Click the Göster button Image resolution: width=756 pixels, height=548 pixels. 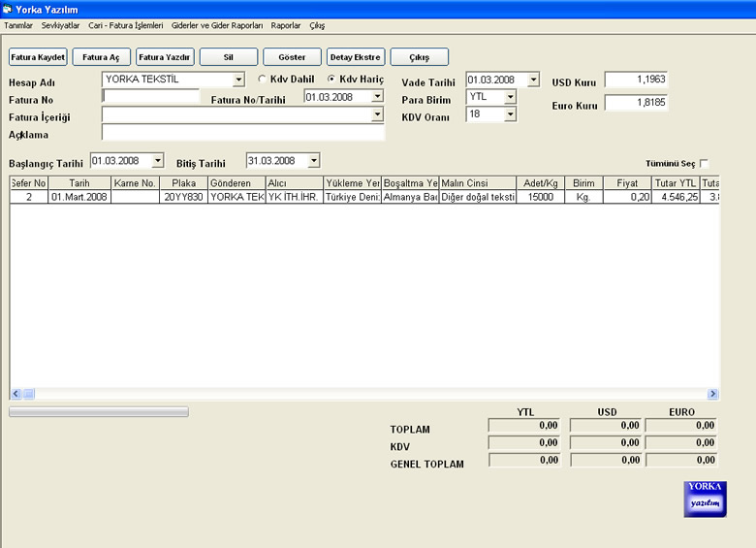click(292, 57)
